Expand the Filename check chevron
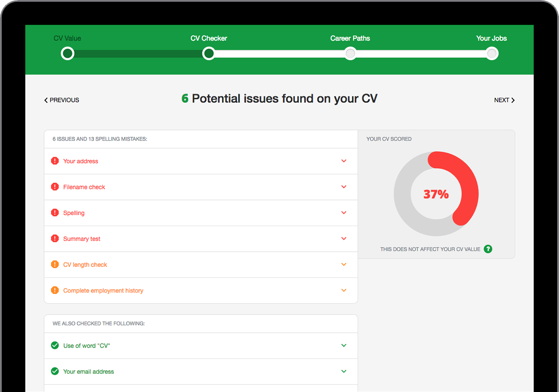559x392 pixels. pyautogui.click(x=344, y=187)
